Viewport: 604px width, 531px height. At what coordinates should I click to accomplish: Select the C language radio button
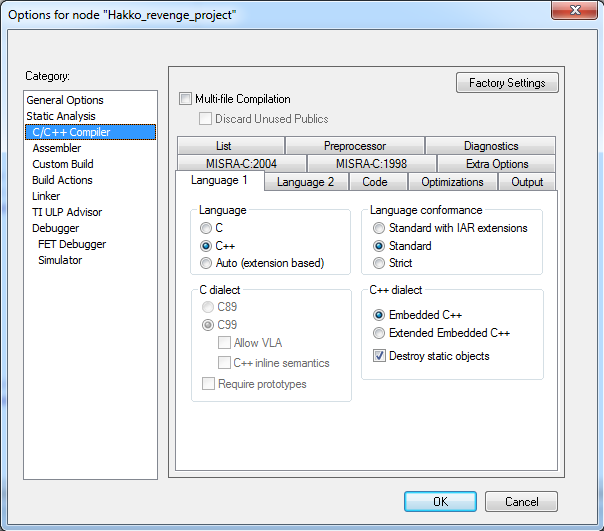coord(206,228)
